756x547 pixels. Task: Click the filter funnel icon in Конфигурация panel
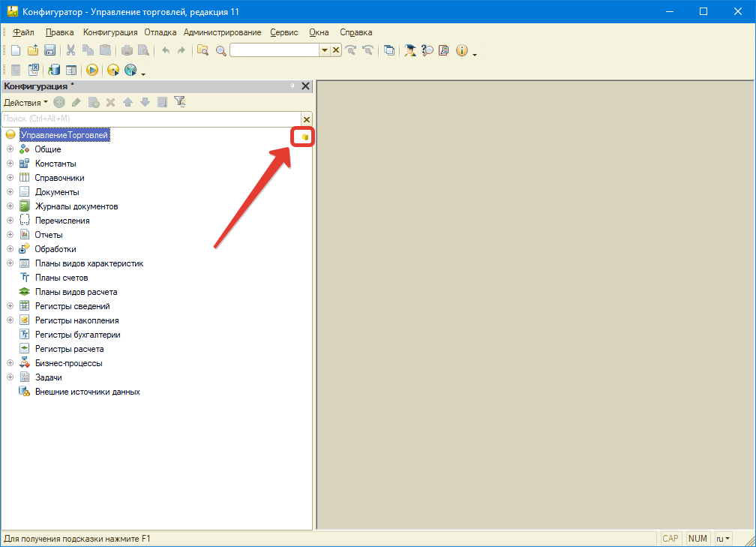(179, 102)
